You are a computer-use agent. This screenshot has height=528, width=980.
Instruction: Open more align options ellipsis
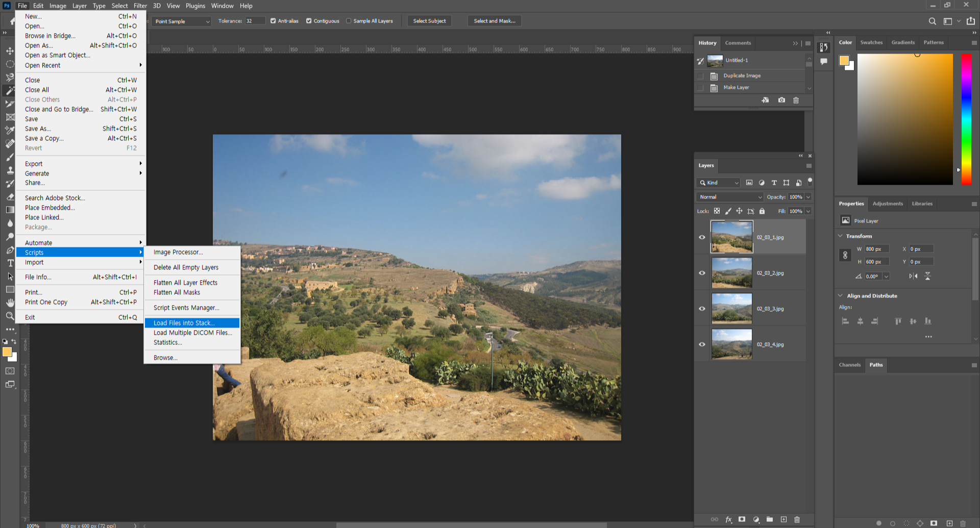(x=928, y=337)
